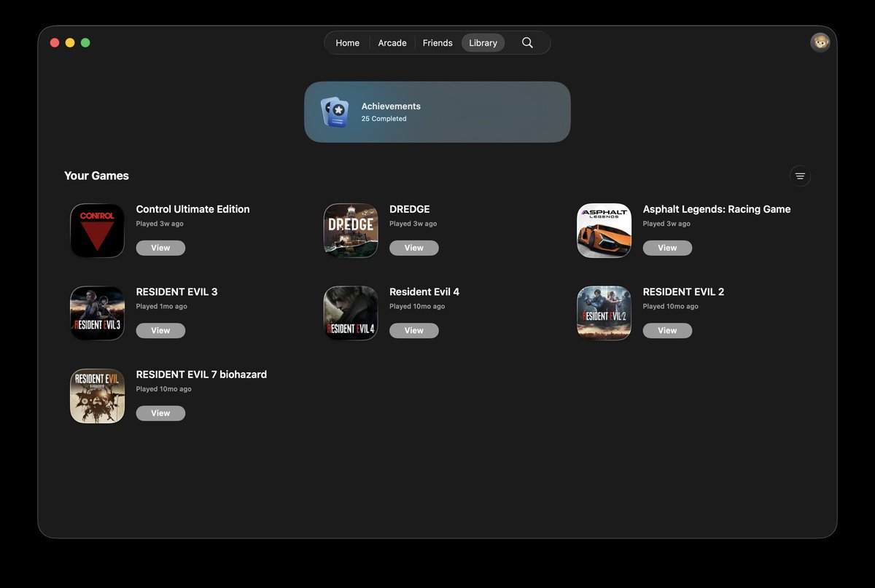Click the Asphalt Legends: Racing Game title

pos(717,209)
